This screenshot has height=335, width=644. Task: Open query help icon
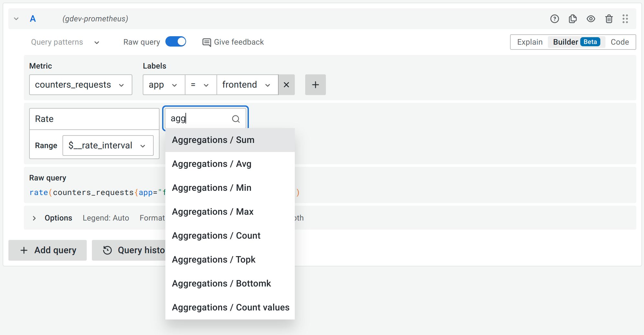pyautogui.click(x=554, y=19)
